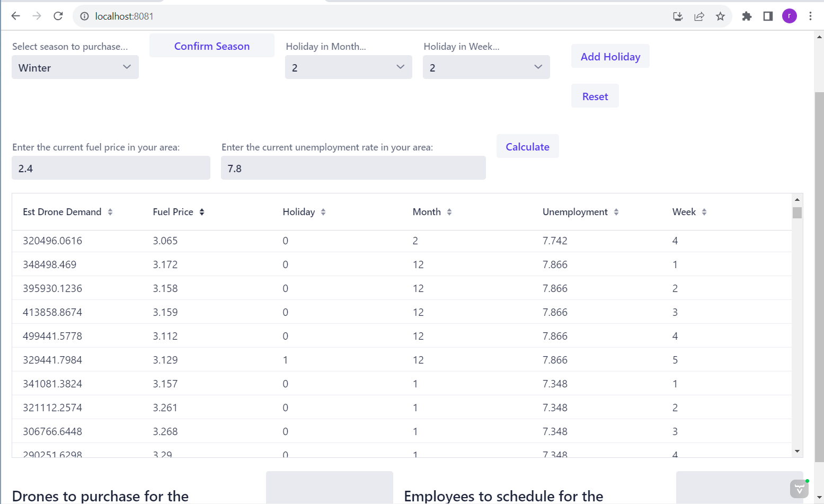Focus the fuel price input field
Image resolution: width=824 pixels, height=504 pixels.
point(111,168)
